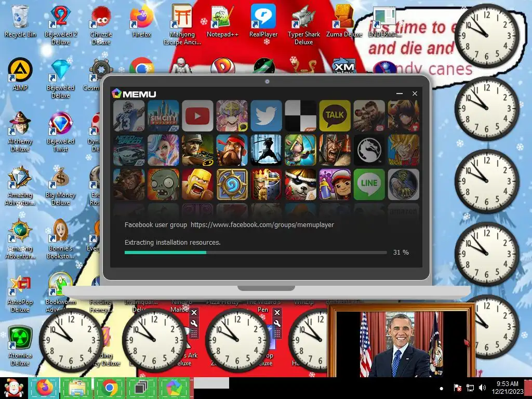Click the stacked windows taskbar icon
Viewport: 532px width, 399px height.
click(x=141, y=388)
